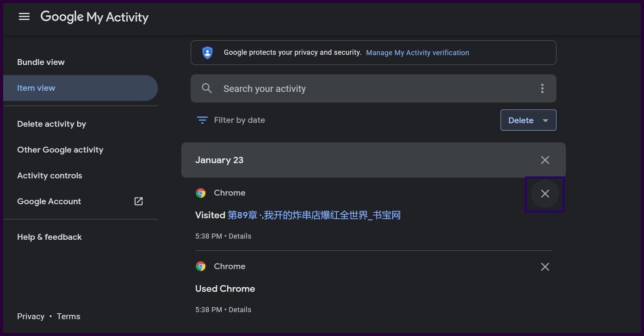Open the Terms link
The height and width of the screenshot is (336, 644).
point(68,317)
